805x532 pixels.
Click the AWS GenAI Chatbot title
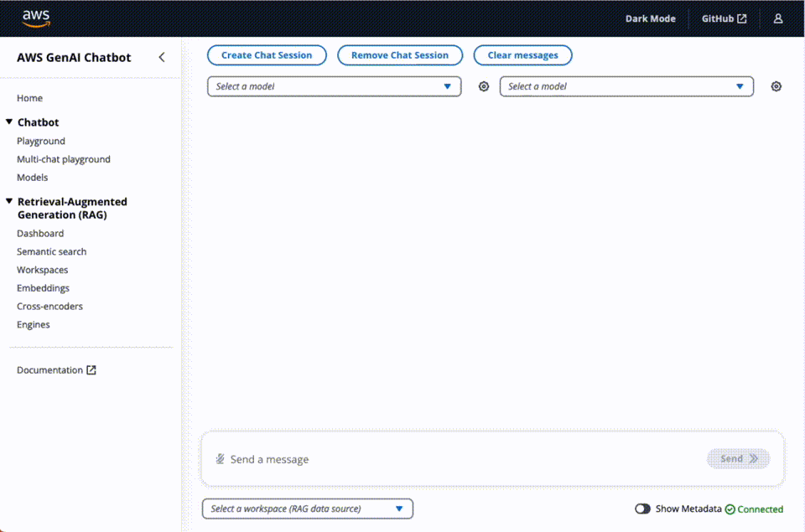[74, 58]
